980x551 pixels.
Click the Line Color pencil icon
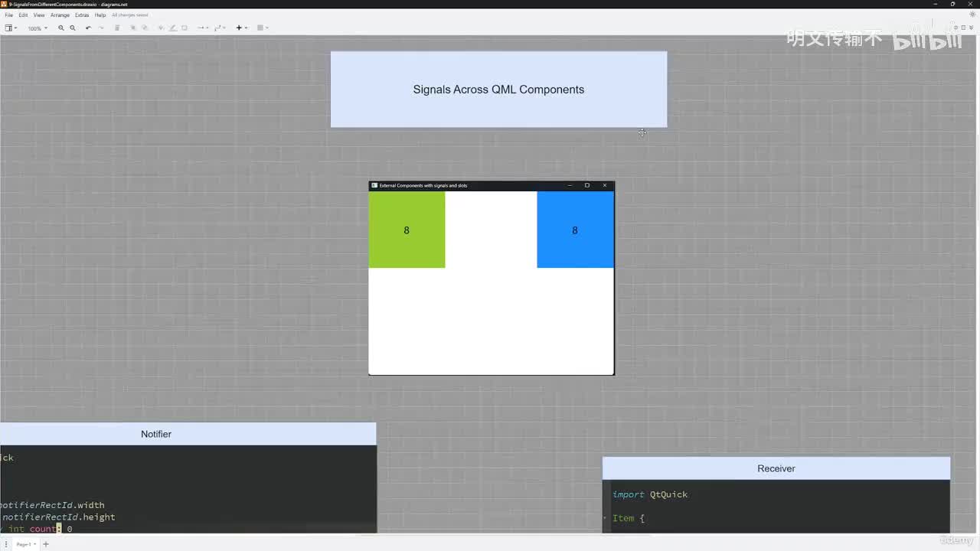pyautogui.click(x=172, y=28)
